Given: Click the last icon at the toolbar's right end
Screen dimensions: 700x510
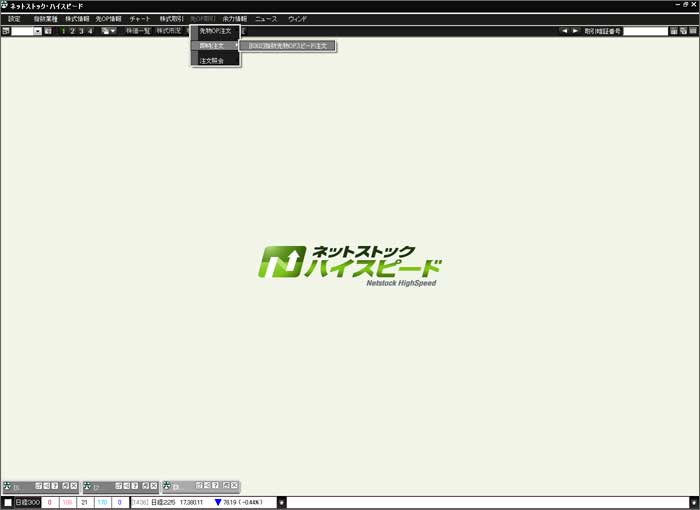Looking at the screenshot, I should click(693, 31).
